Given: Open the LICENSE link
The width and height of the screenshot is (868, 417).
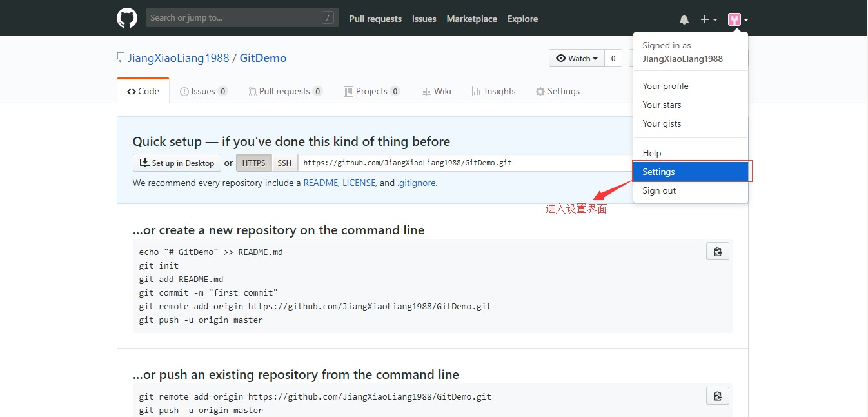Looking at the screenshot, I should coord(359,183).
